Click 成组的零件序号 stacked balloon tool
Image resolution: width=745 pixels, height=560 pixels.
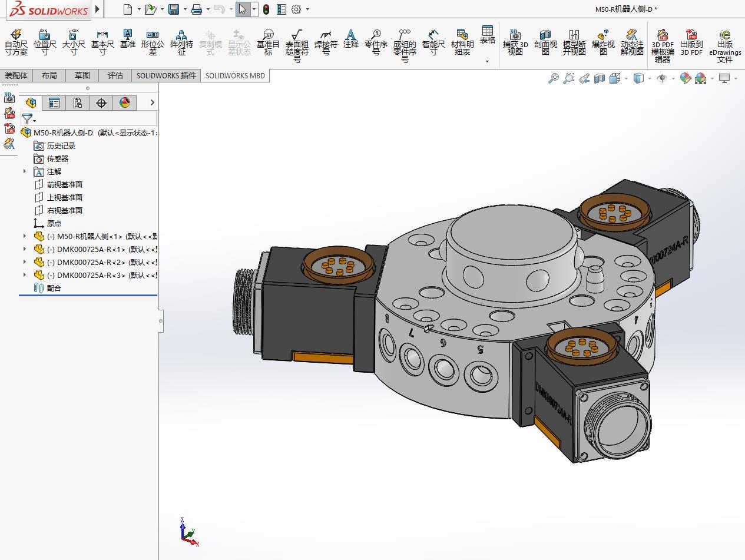tap(405, 46)
